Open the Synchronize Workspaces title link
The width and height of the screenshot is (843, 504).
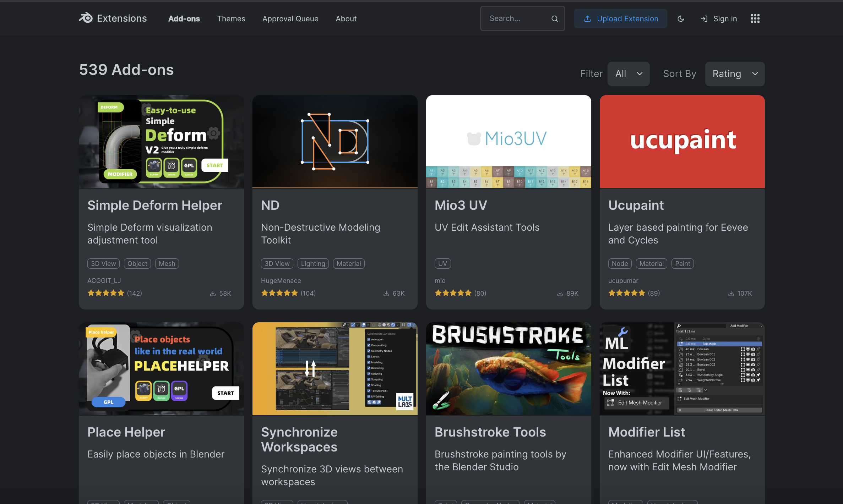(x=299, y=439)
